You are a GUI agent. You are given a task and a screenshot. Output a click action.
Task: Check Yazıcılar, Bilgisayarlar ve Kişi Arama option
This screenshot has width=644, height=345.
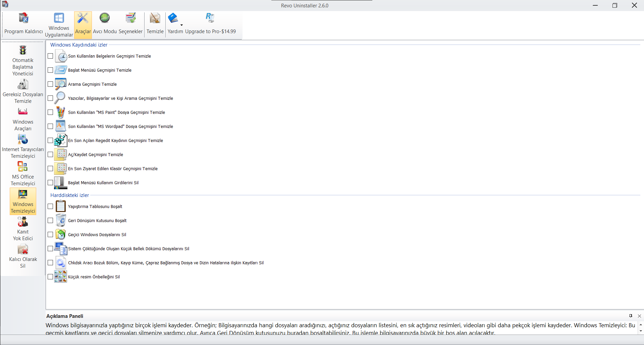click(x=50, y=98)
